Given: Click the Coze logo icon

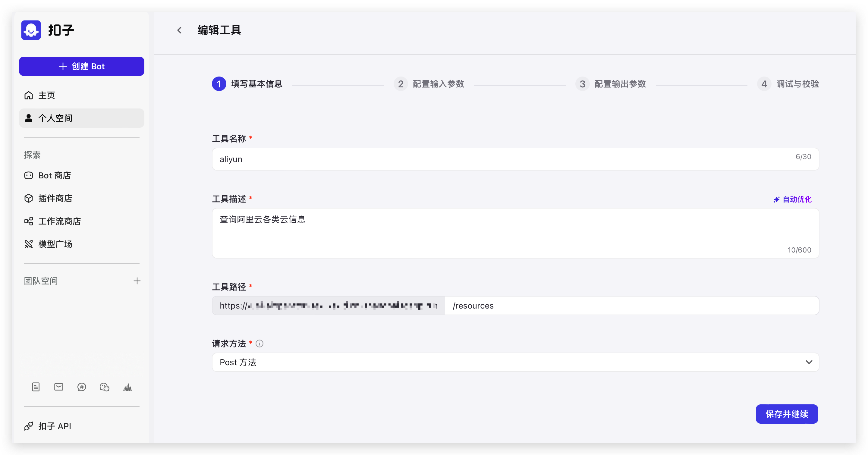Looking at the screenshot, I should [x=31, y=30].
